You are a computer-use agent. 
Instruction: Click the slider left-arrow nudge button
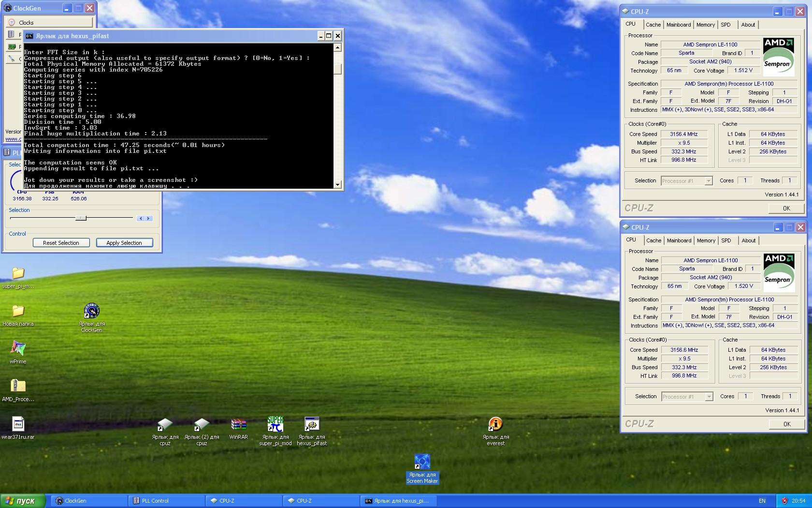click(141, 219)
